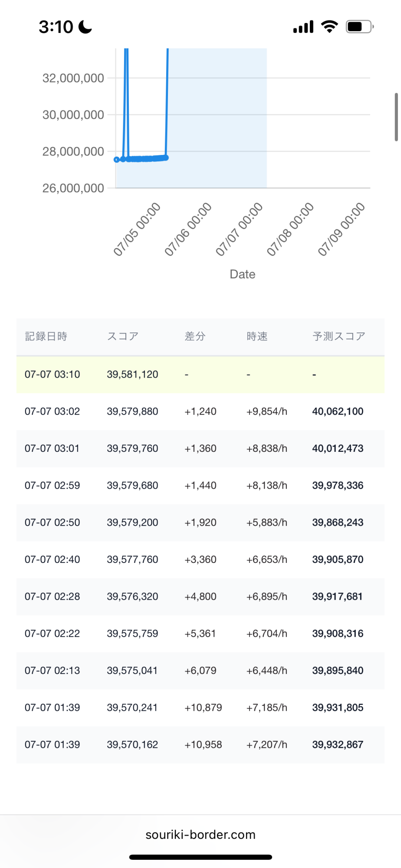Tap the battery level icon
Image resolution: width=401 pixels, height=868 pixels.
[x=359, y=27]
